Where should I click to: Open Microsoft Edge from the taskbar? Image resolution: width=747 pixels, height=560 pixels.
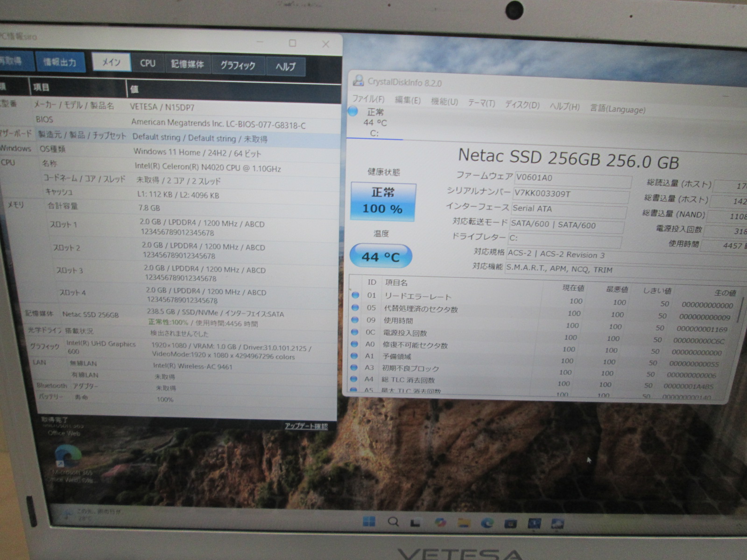487,523
